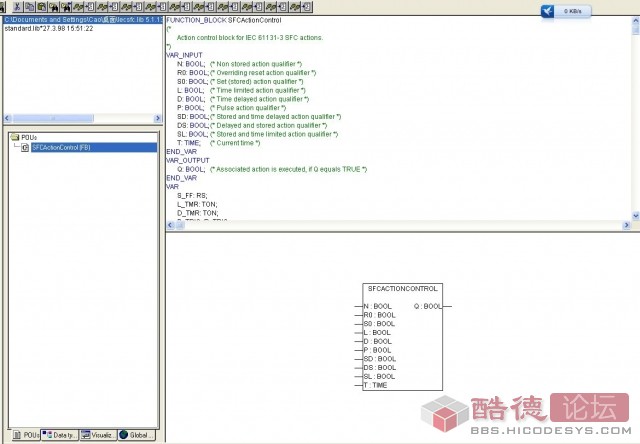Click the SFCActionControl function block icon in tree
Image resolution: width=640 pixels, height=444 pixels.
click(25, 148)
